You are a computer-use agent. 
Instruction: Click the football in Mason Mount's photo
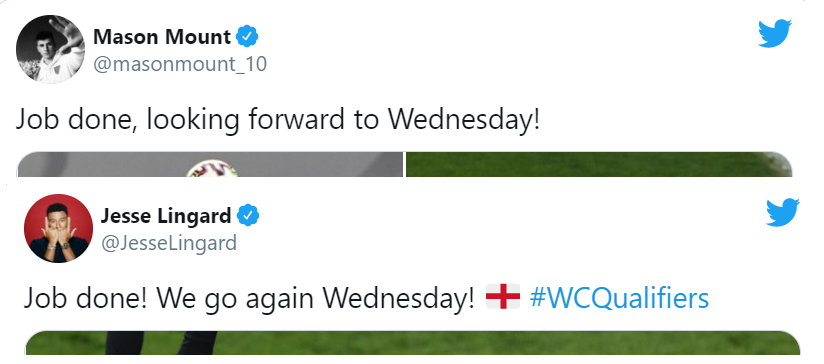tap(212, 169)
